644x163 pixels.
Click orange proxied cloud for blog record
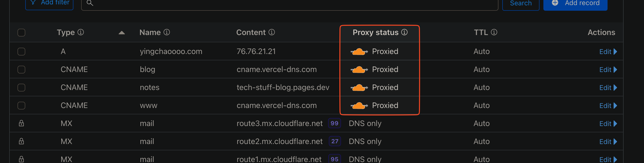[359, 70]
